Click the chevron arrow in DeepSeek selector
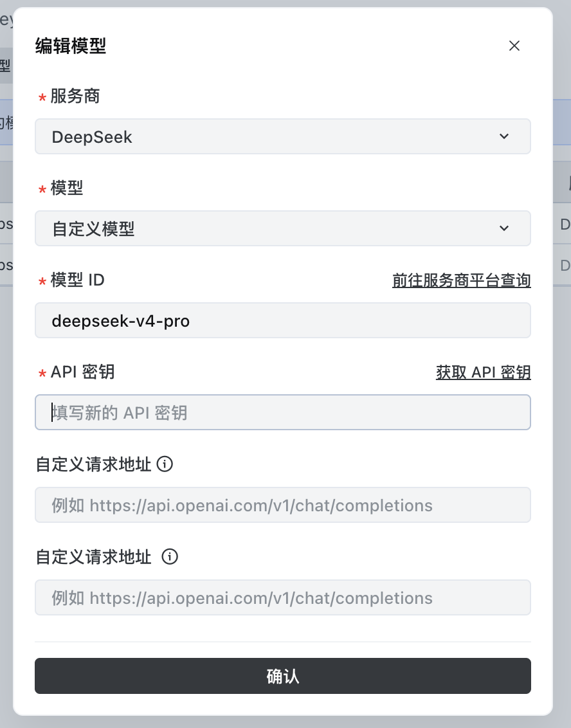 click(503, 136)
